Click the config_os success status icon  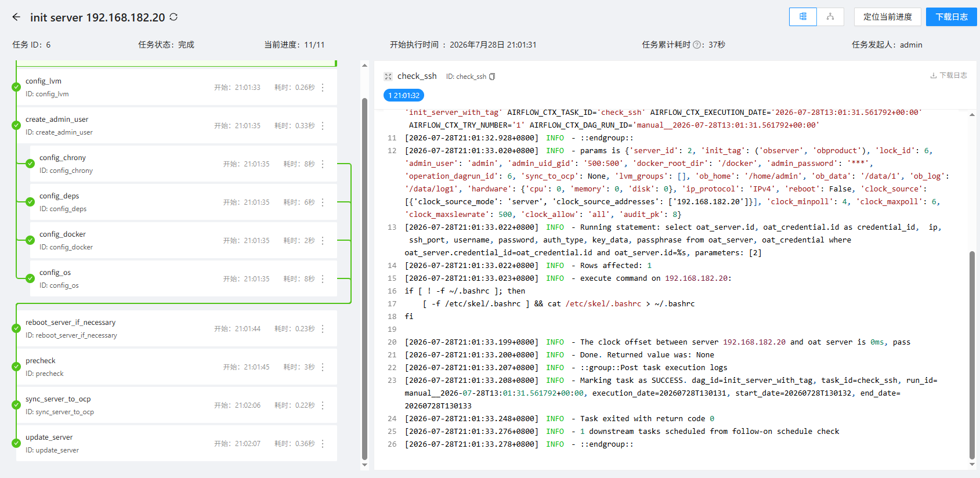pyautogui.click(x=30, y=278)
